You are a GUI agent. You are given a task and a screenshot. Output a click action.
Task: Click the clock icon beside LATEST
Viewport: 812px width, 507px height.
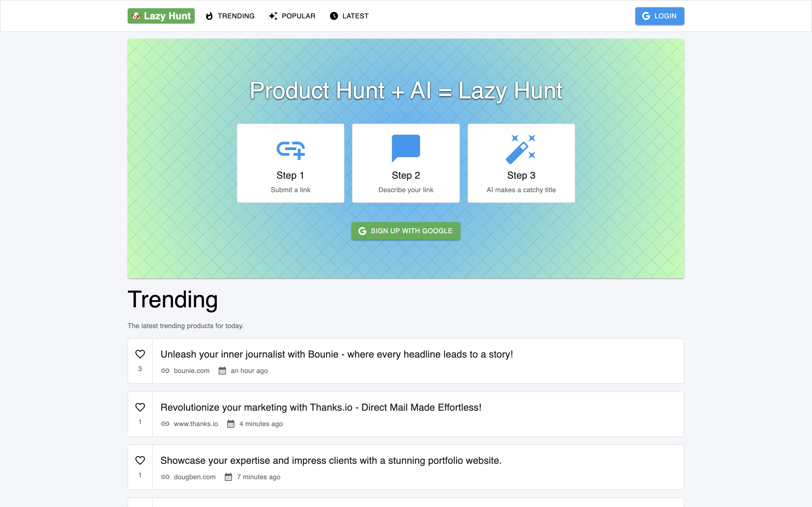pos(333,16)
